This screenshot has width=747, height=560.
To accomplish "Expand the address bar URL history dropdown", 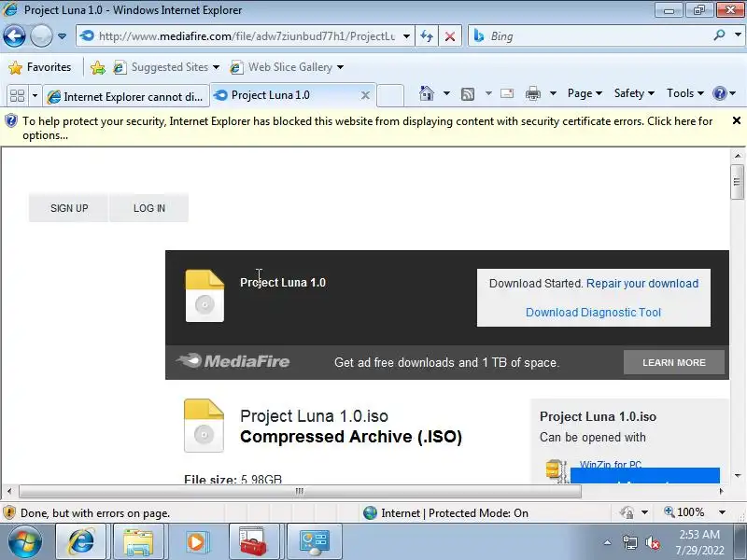I will click(406, 36).
